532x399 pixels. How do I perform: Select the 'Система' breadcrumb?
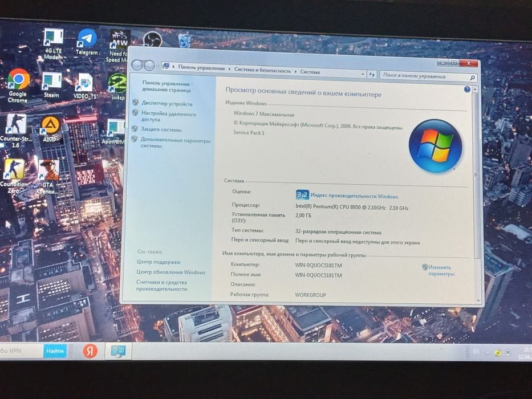310,72
